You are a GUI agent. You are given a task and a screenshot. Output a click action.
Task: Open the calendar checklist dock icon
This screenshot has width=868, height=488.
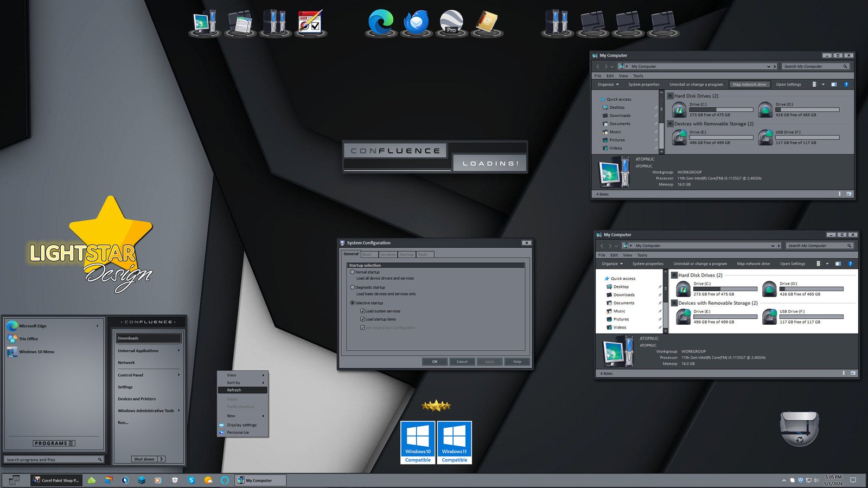[x=310, y=23]
